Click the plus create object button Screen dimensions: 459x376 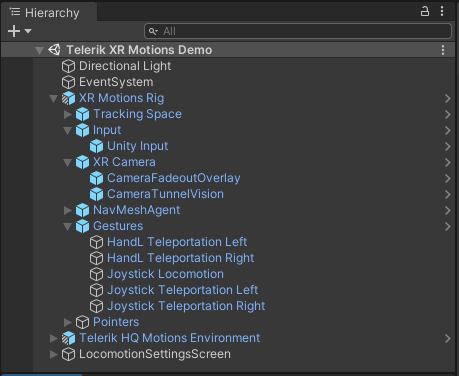14,31
